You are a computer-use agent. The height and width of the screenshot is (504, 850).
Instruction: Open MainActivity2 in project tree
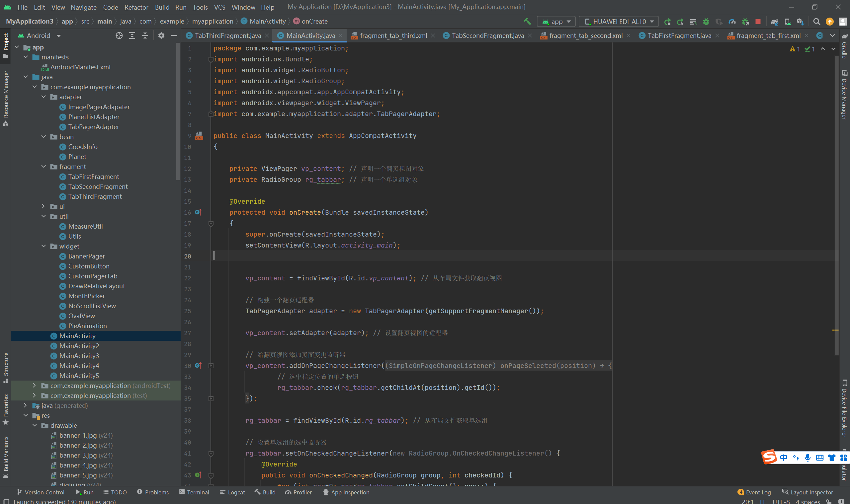point(79,346)
